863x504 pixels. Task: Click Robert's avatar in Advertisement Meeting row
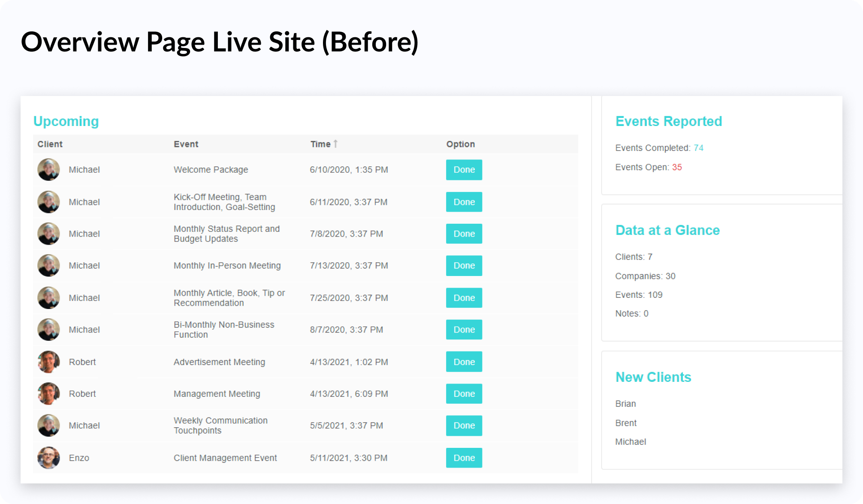coord(48,362)
